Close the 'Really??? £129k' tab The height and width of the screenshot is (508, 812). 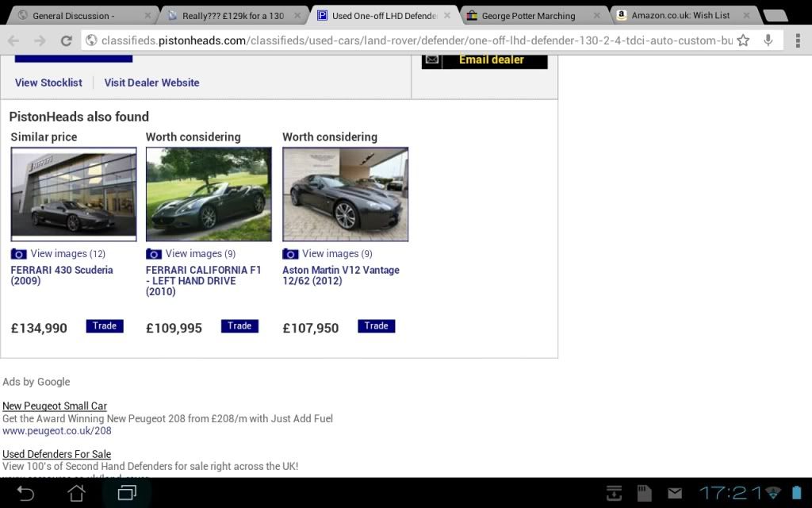[297, 16]
